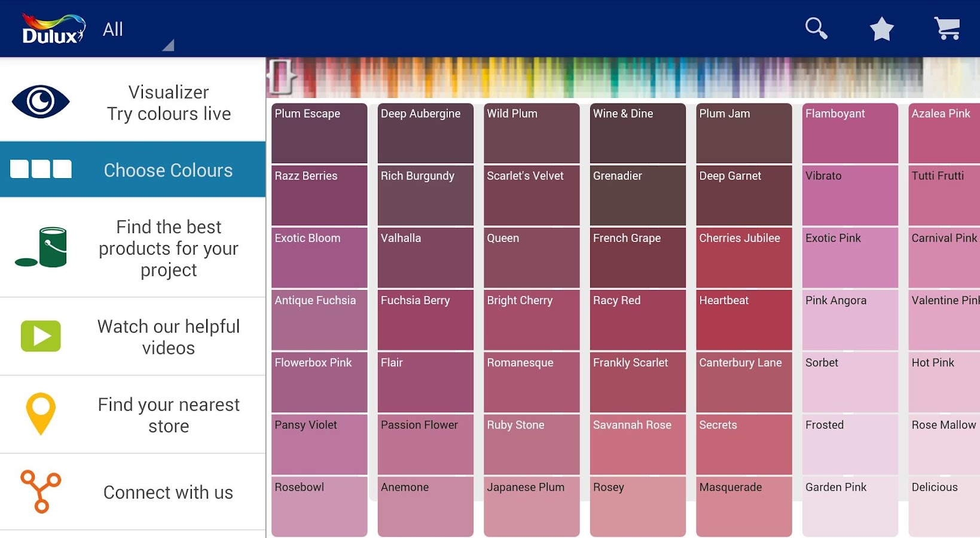Select the Visualizer eye icon
The height and width of the screenshot is (538, 980).
click(40, 102)
